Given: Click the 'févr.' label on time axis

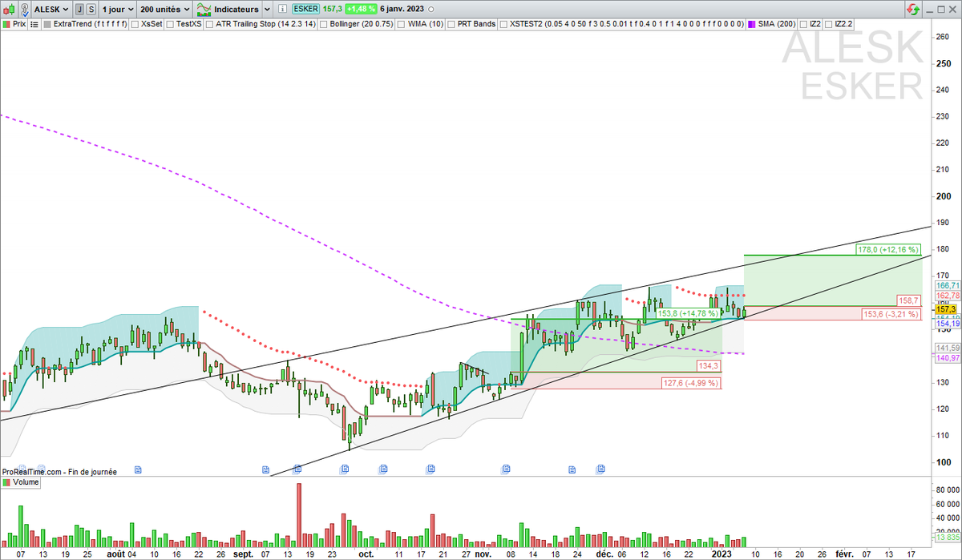Looking at the screenshot, I should pyautogui.click(x=845, y=554).
